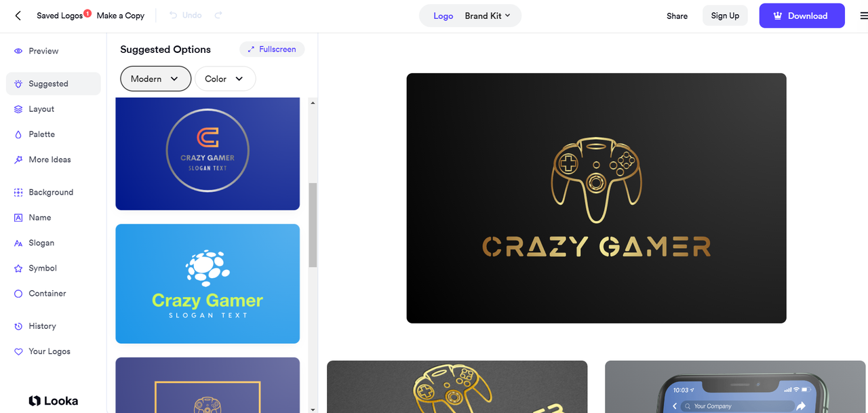
Task: Click the embossed controller mockup preview
Action: click(457, 387)
